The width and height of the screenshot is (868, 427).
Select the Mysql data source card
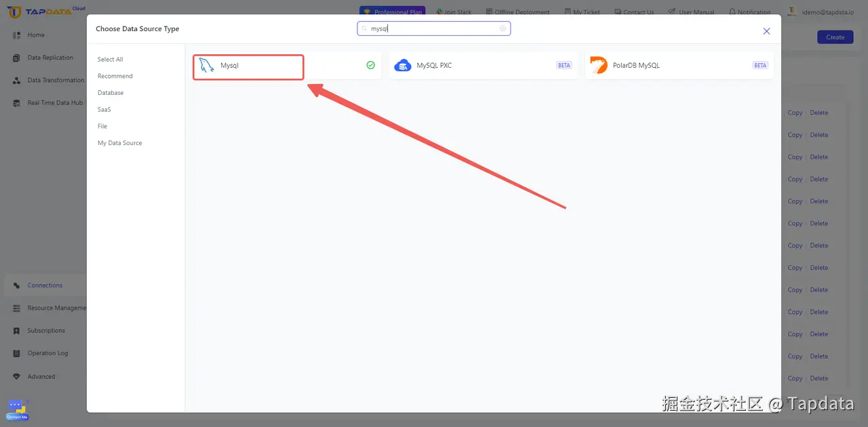286,66
